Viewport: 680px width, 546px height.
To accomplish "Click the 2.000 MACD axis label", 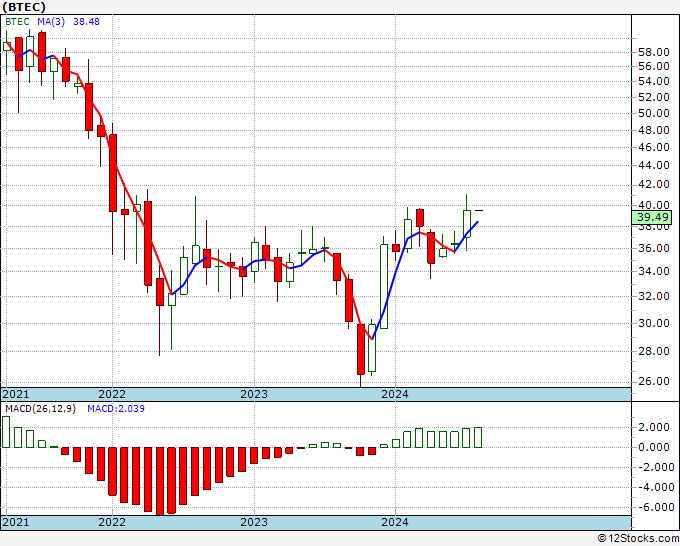I will (x=654, y=428).
